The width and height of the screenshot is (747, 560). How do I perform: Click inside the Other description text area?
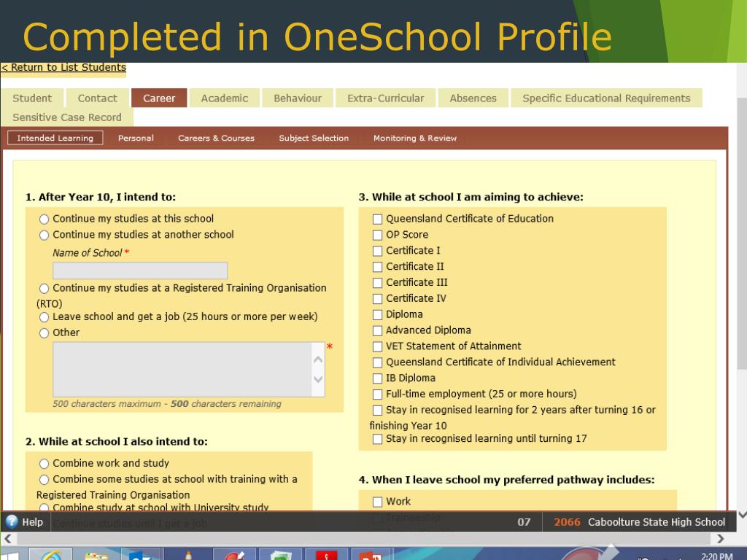pyautogui.click(x=182, y=370)
